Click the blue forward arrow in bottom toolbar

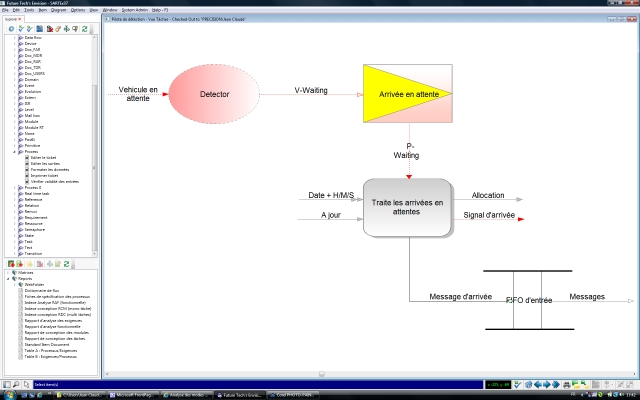pyautogui.click(x=547, y=384)
